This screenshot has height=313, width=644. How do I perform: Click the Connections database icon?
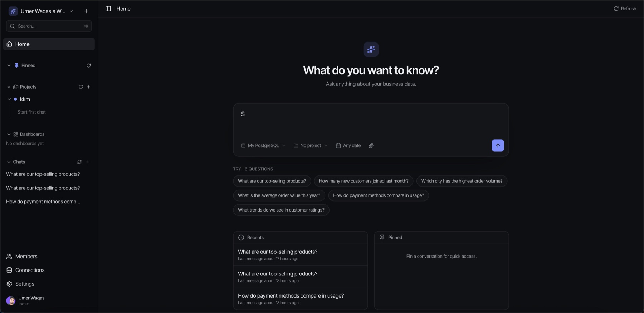[9, 270]
